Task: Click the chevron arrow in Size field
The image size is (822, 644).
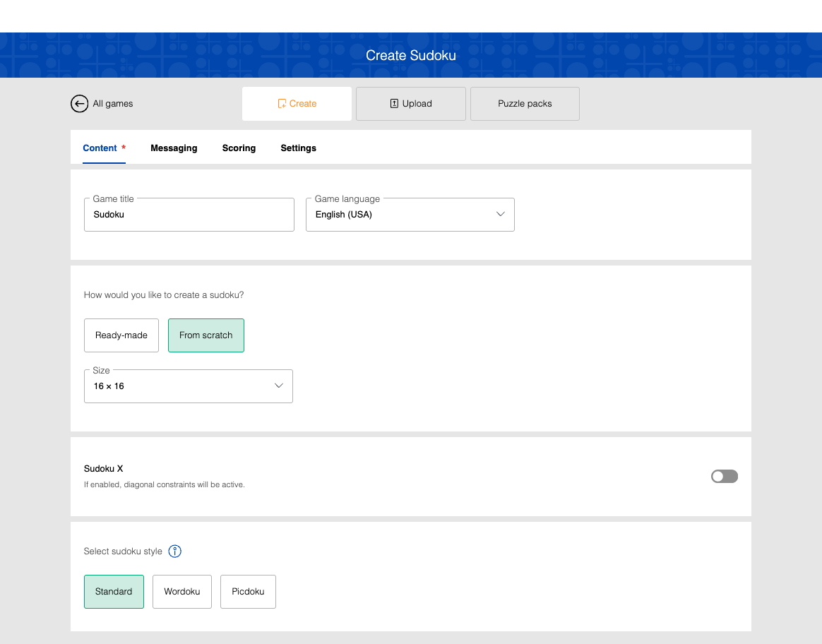Action: click(279, 386)
